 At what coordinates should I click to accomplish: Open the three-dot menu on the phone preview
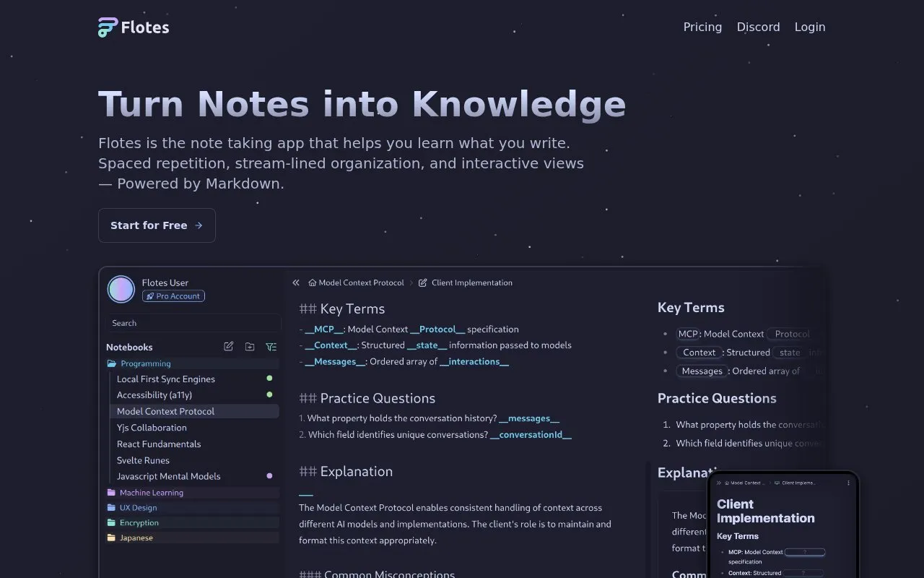[x=849, y=482]
